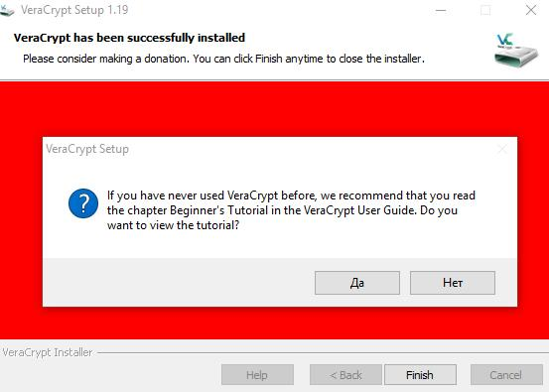
Task: Choose Да to view the tutorial
Action: [x=357, y=283]
